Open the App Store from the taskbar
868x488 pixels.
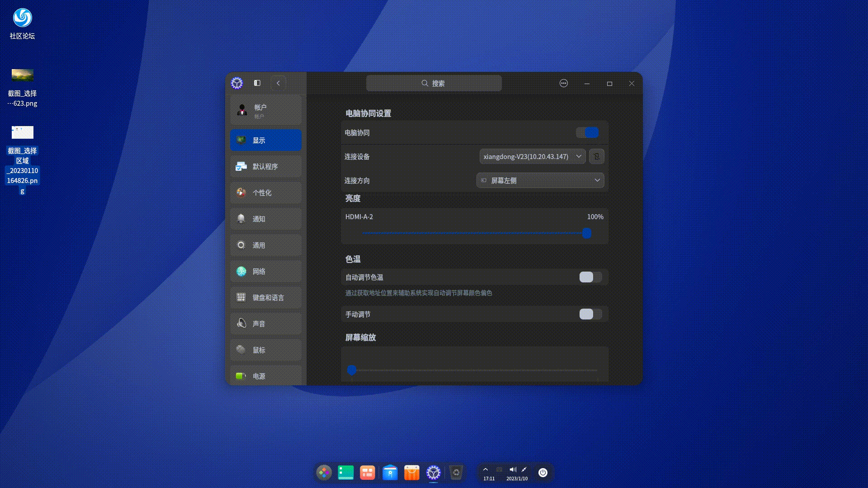(412, 473)
